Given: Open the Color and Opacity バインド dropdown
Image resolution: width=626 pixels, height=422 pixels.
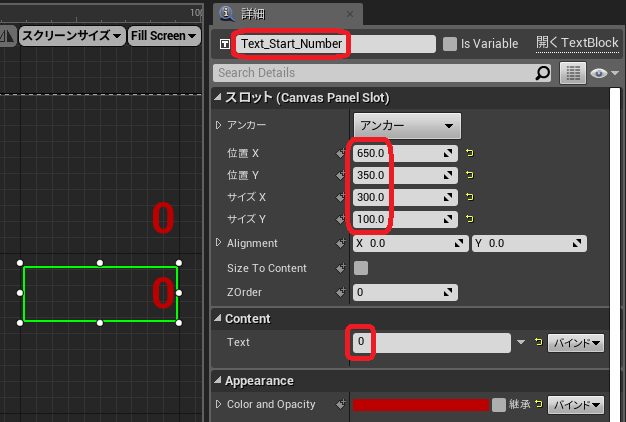Looking at the screenshot, I should tap(576, 405).
